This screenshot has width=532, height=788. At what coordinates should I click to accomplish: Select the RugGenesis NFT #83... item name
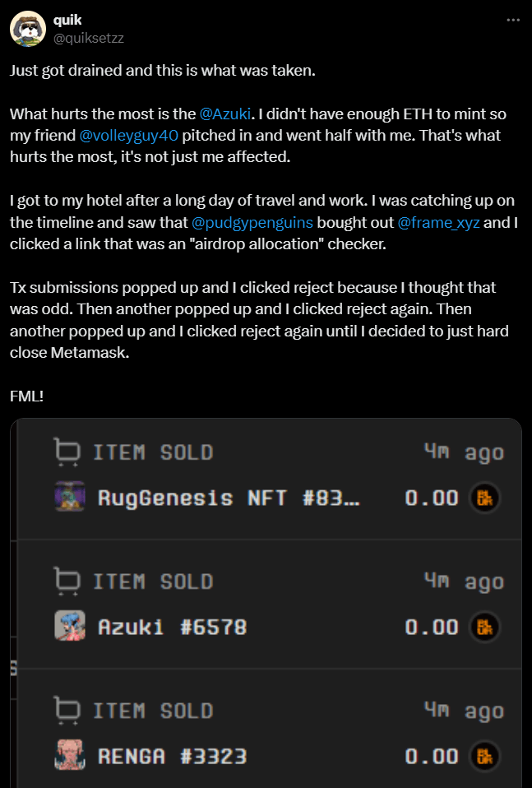229,498
